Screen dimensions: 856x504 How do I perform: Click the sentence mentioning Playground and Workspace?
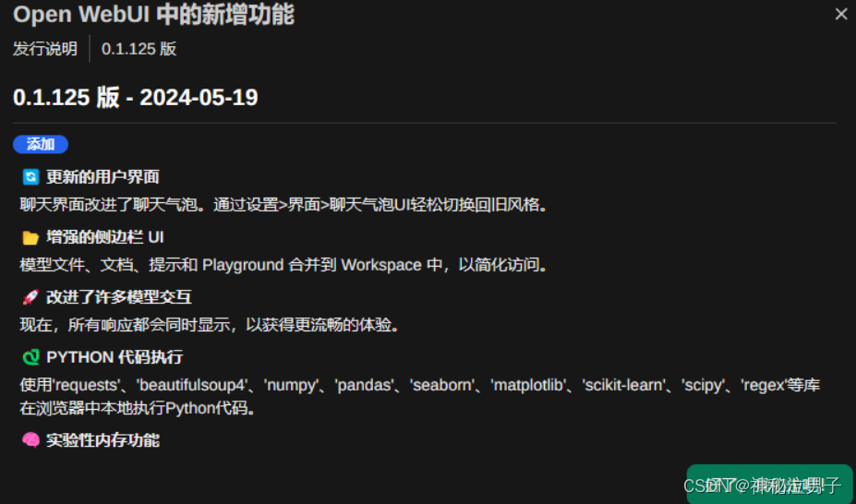283,265
